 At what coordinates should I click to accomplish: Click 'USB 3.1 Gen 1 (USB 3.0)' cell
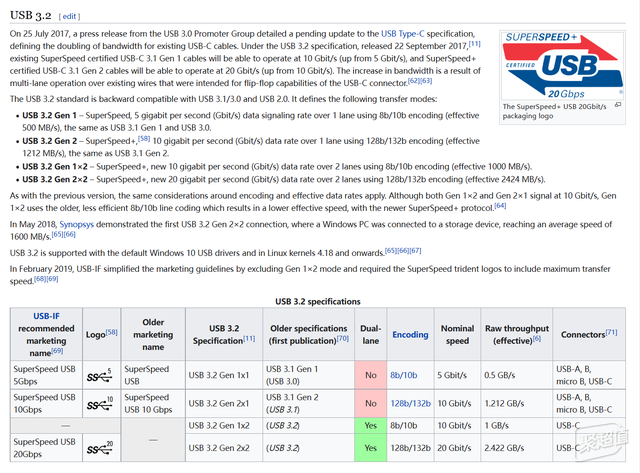coord(309,375)
